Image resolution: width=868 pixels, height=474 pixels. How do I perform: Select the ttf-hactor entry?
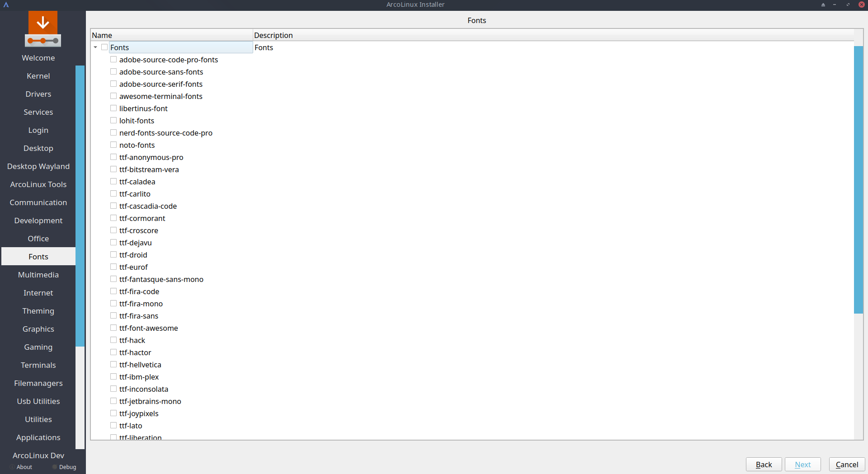135,352
